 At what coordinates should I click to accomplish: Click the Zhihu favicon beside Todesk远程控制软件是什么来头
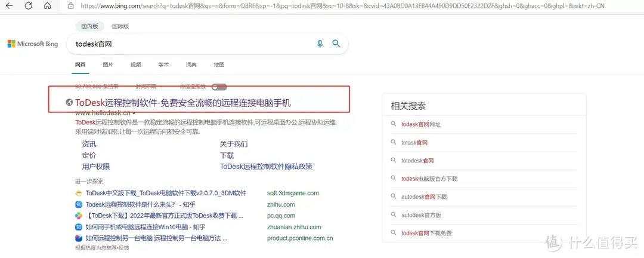pos(79,204)
